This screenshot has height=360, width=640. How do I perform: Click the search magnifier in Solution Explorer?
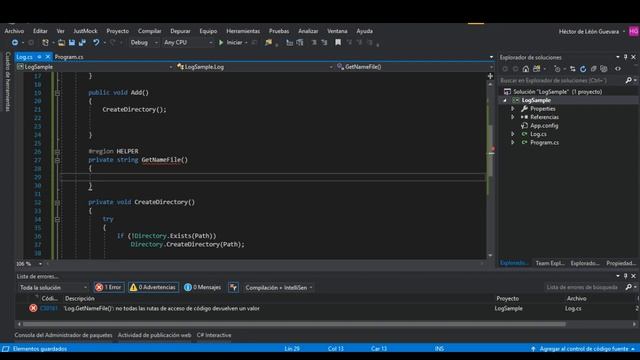[x=629, y=81]
